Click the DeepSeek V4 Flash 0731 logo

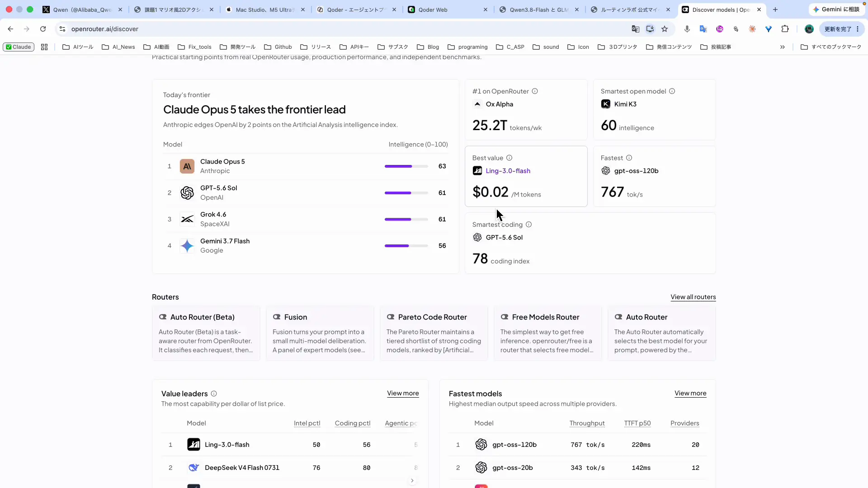(x=193, y=468)
